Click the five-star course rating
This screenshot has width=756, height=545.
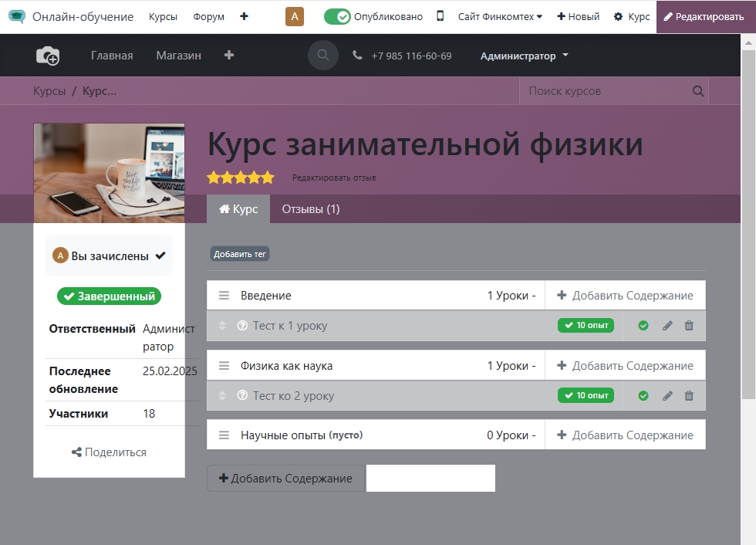click(x=241, y=178)
